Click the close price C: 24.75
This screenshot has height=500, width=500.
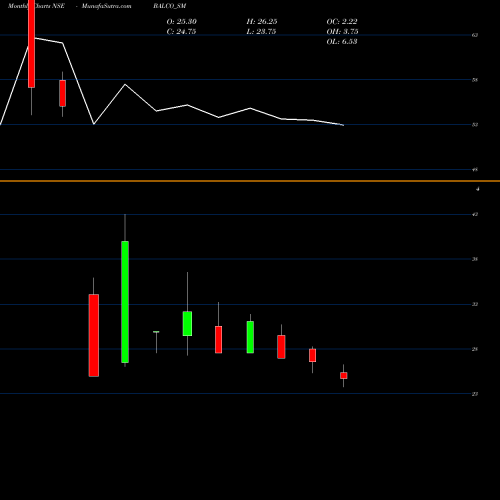(x=181, y=32)
